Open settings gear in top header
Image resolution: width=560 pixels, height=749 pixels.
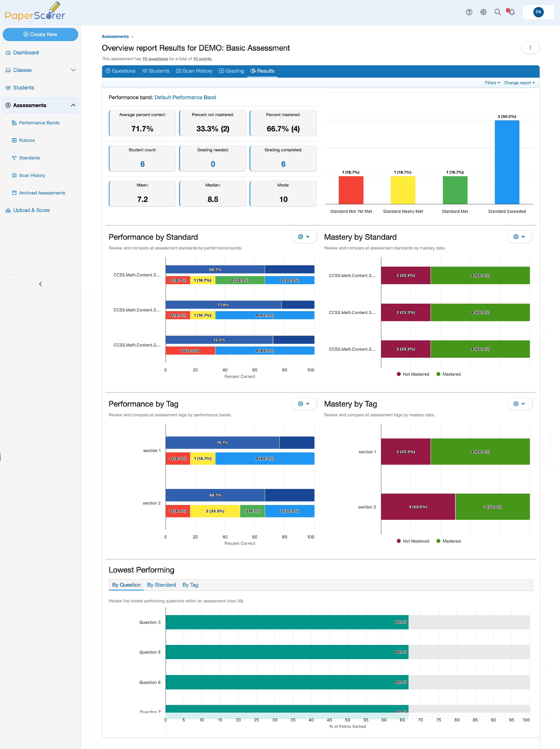point(483,12)
